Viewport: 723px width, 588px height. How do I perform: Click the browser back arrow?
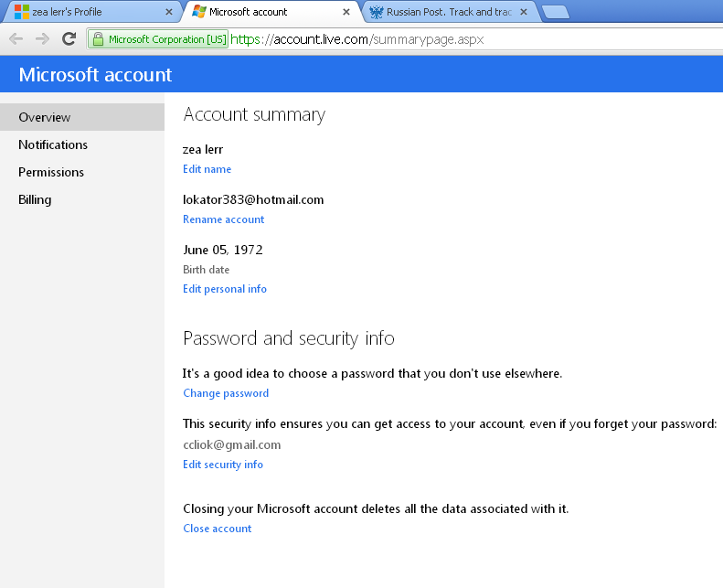click(x=16, y=39)
